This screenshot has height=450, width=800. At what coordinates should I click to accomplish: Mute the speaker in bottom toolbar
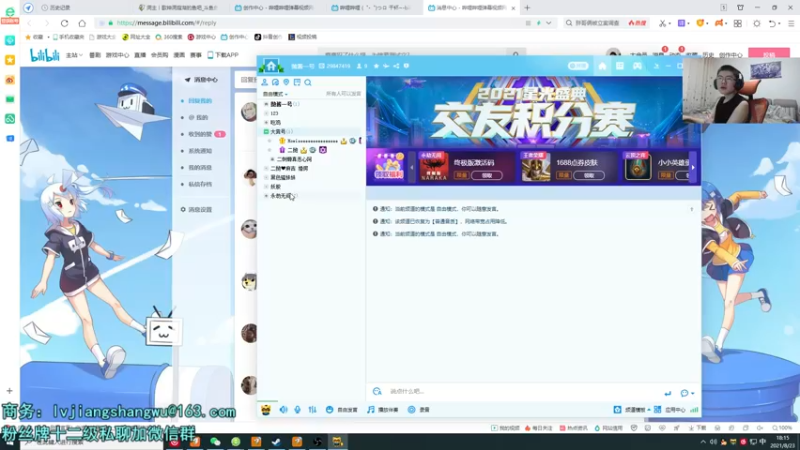click(283, 410)
